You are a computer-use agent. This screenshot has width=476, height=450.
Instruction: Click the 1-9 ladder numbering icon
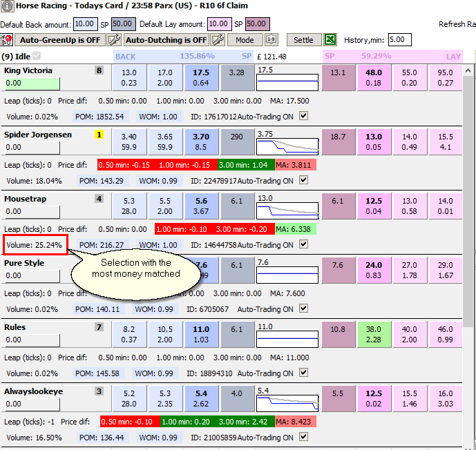(x=271, y=39)
